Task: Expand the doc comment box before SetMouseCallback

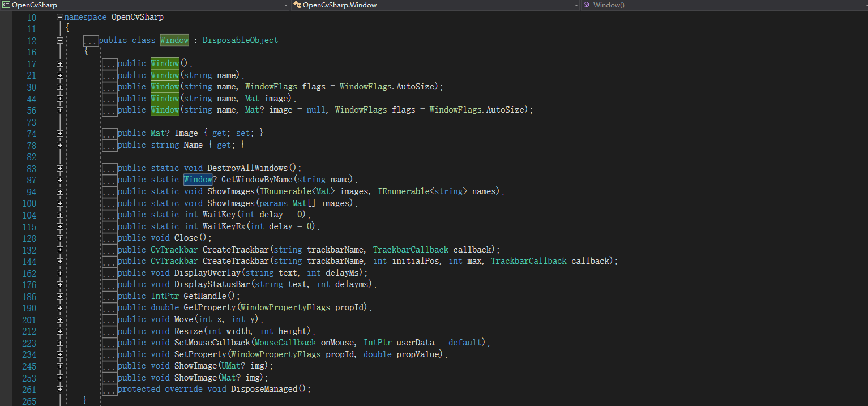Action: pos(109,342)
